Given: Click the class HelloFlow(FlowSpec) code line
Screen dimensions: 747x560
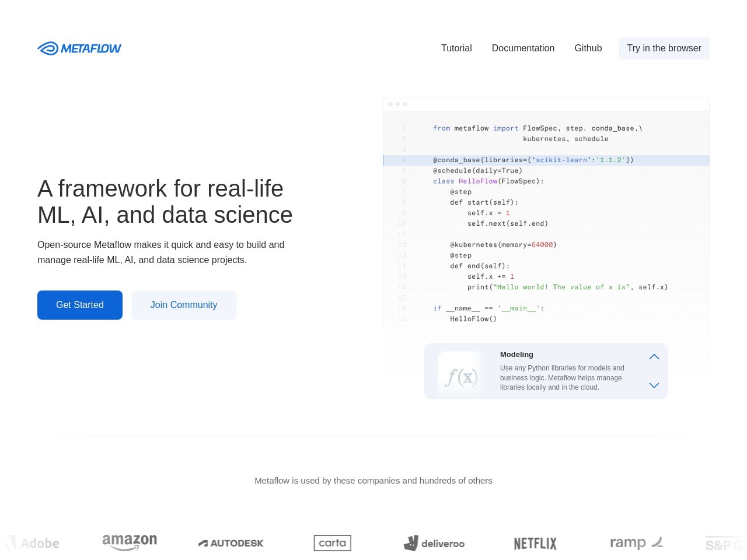Looking at the screenshot, I should coord(488,181).
